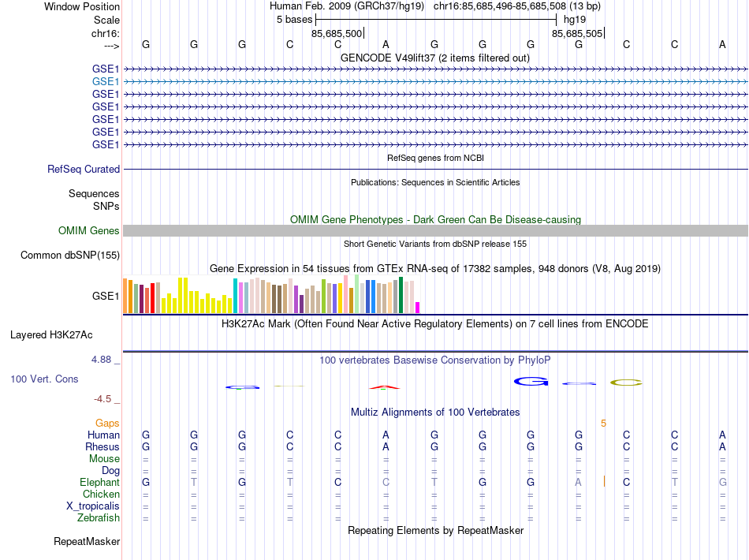The height and width of the screenshot is (560, 749).
Task: Click the Scale label
Action: tap(106, 20)
